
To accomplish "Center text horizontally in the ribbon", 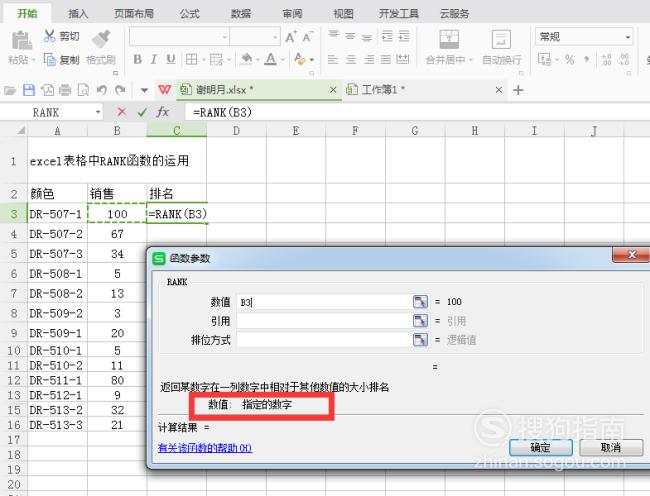I will (x=351, y=59).
